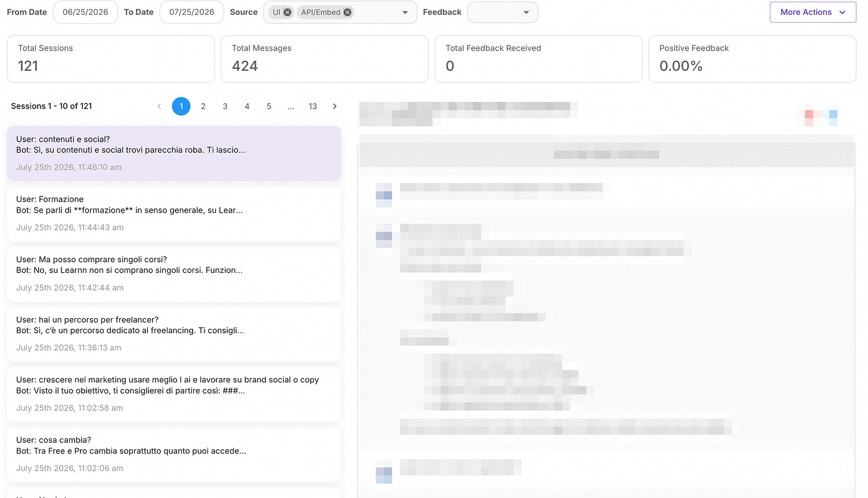Click the 'Bot: Tra Free e Pro' preview text
868x498 pixels.
[x=131, y=451]
